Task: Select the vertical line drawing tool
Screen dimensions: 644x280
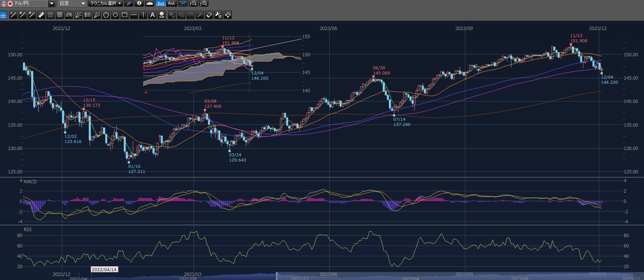Action: [x=143, y=15]
